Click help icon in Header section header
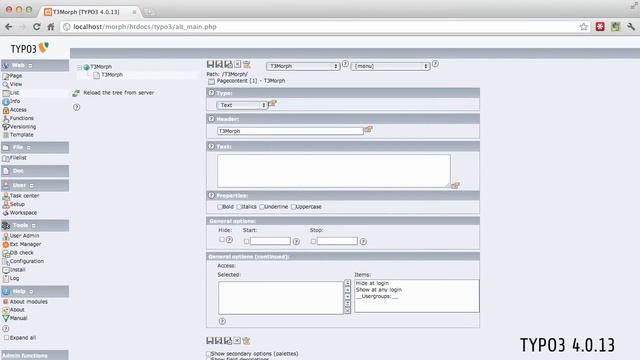The height and width of the screenshot is (360, 640). pos(211,118)
